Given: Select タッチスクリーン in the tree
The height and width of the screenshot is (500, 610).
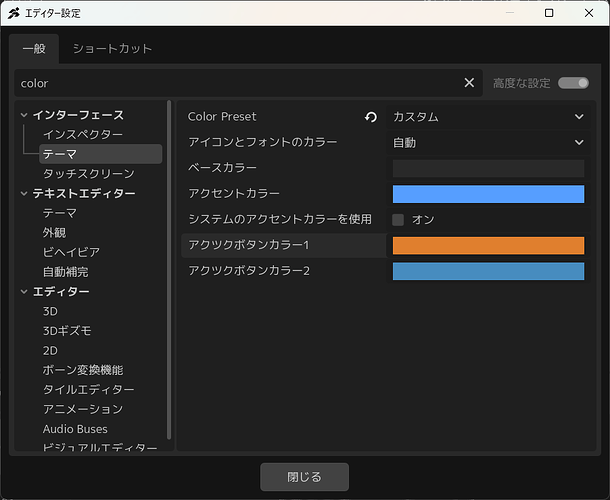Looking at the screenshot, I should tap(89, 174).
